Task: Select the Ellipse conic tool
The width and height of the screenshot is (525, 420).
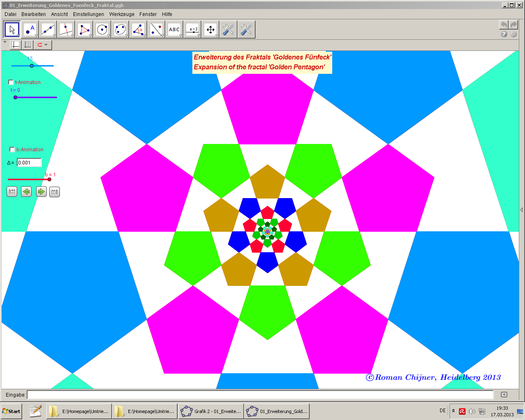Action: coord(120,30)
